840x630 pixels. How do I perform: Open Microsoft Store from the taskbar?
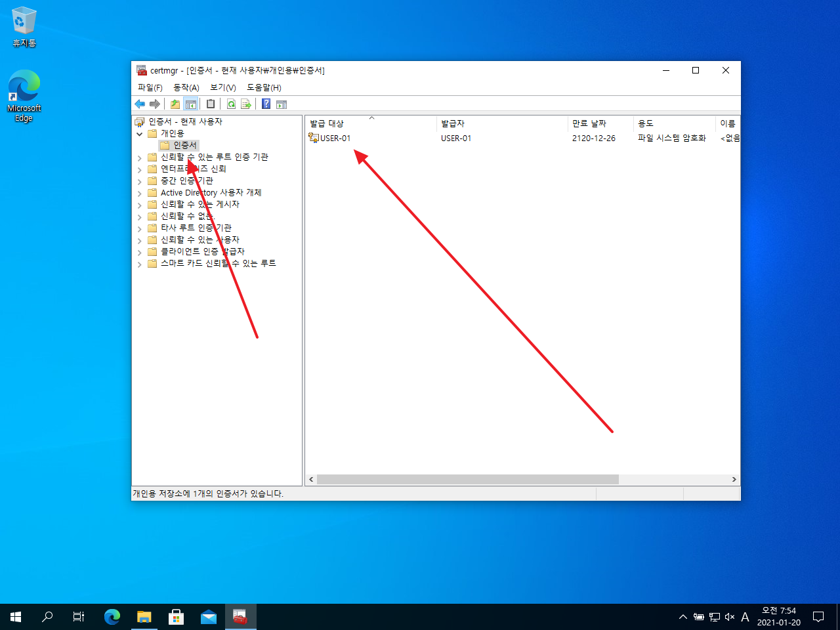176,617
